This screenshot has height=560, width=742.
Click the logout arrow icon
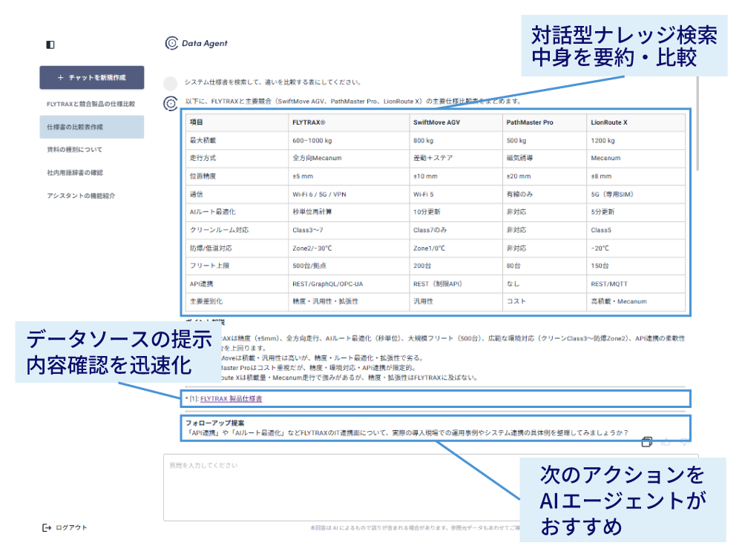47,528
